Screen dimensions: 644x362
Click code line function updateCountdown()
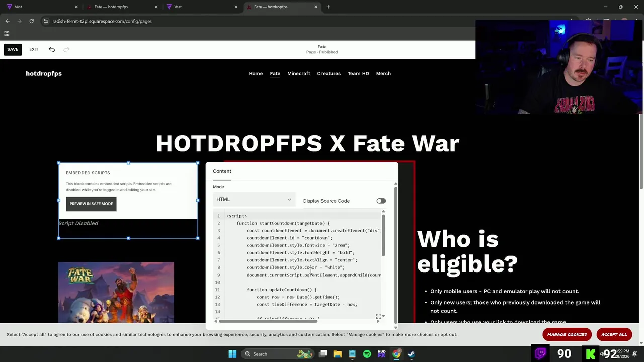(282, 290)
